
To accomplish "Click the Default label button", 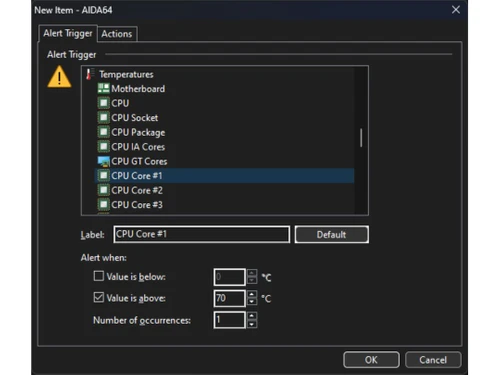I will pyautogui.click(x=332, y=234).
